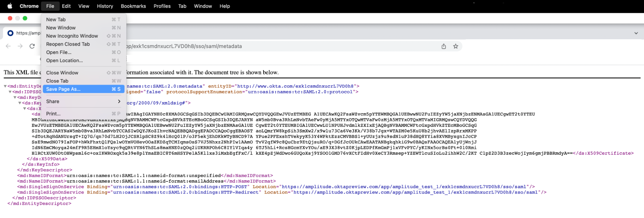Image resolution: width=644 pixels, height=218 pixels.
Task: Click the browser back arrow
Action: pos(8,46)
